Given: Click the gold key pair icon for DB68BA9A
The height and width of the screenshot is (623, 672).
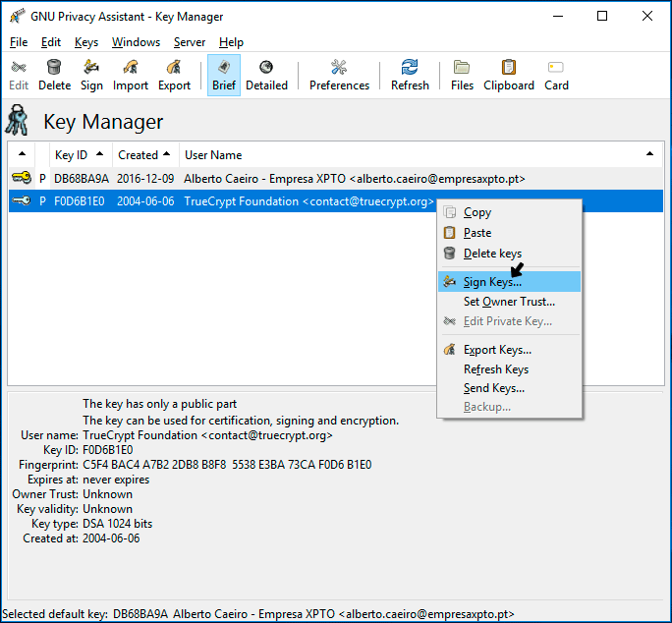Looking at the screenshot, I should pos(22,178).
